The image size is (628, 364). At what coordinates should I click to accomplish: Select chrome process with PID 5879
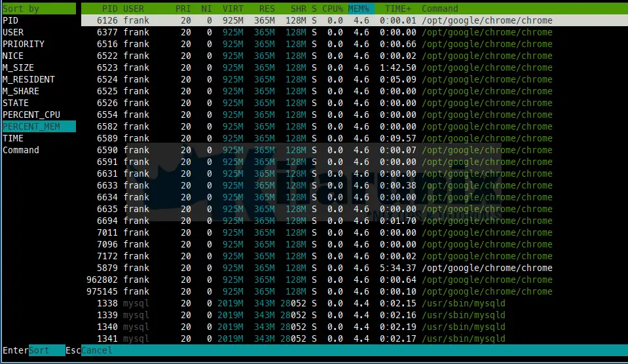(354, 268)
